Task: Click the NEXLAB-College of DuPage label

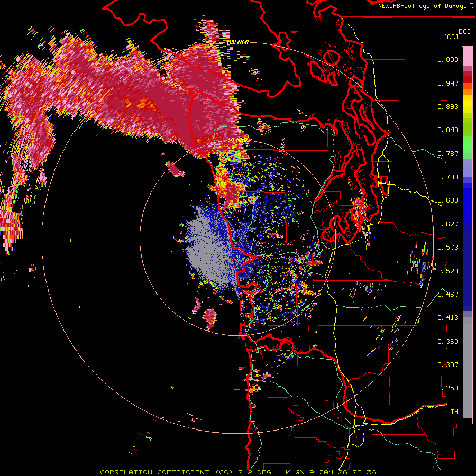Action: (422, 6)
